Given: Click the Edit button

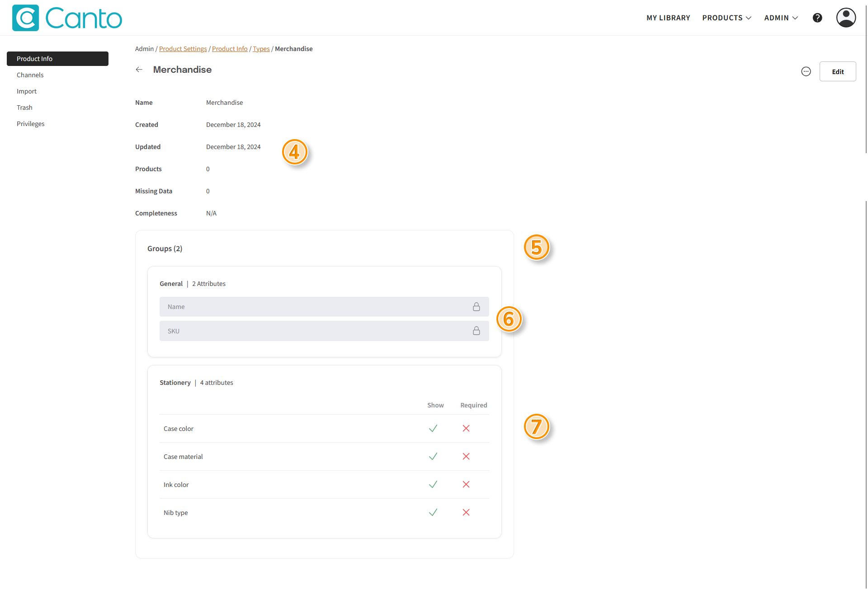Looking at the screenshot, I should (x=837, y=71).
